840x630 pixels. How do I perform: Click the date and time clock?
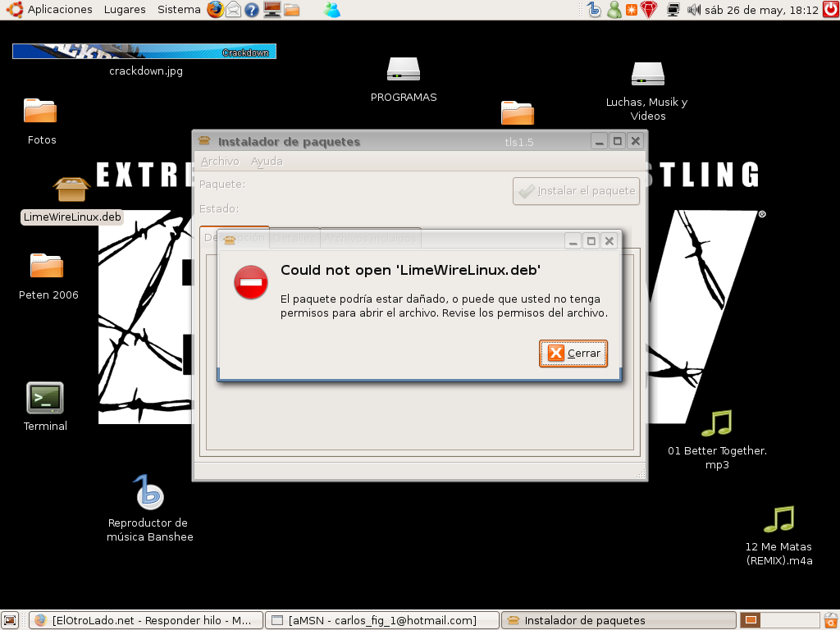click(x=761, y=10)
